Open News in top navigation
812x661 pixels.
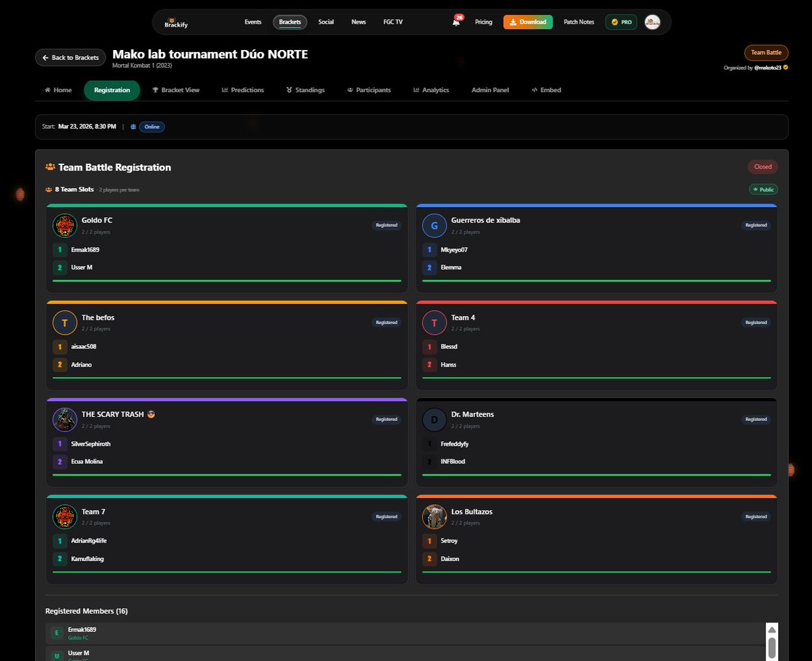click(359, 22)
